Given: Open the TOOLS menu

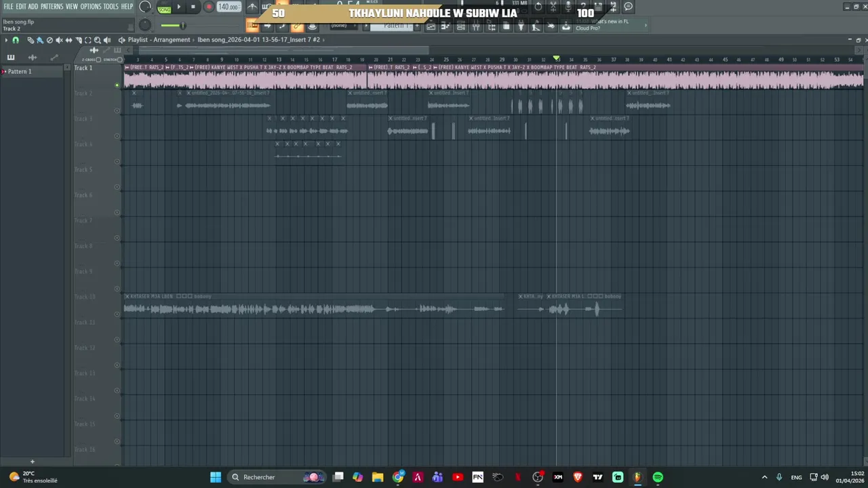Looking at the screenshot, I should click(x=111, y=7).
